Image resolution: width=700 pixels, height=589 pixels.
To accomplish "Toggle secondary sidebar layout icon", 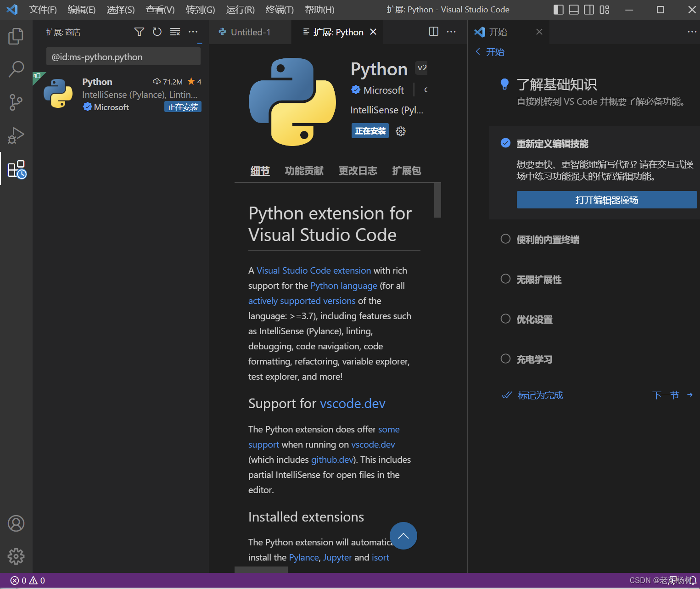I will [589, 10].
